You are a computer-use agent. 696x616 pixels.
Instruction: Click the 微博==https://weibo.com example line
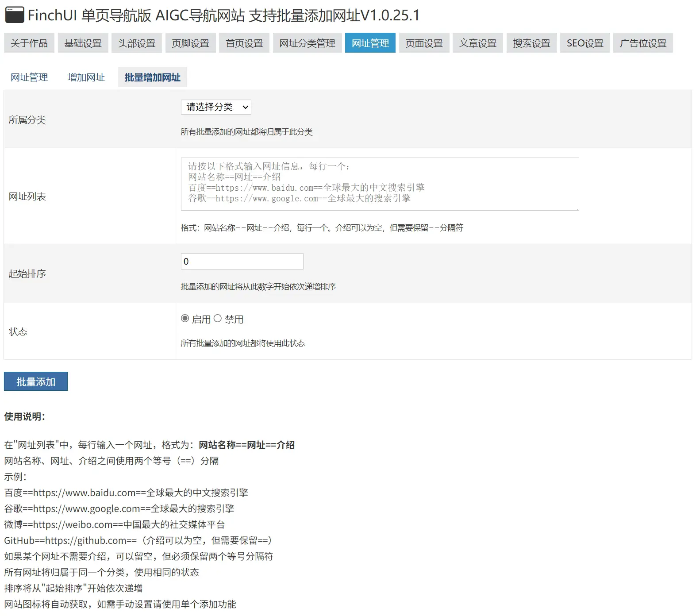[115, 525]
